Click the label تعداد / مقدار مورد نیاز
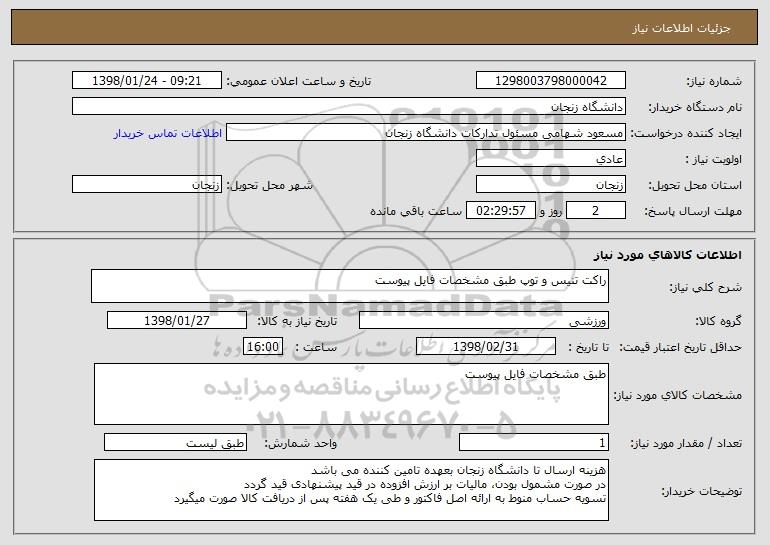 686,443
